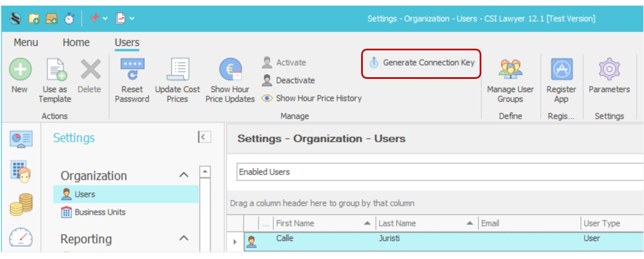Screen dimensions: 644x259
Task: Click Generate Connection Key
Action: [422, 63]
